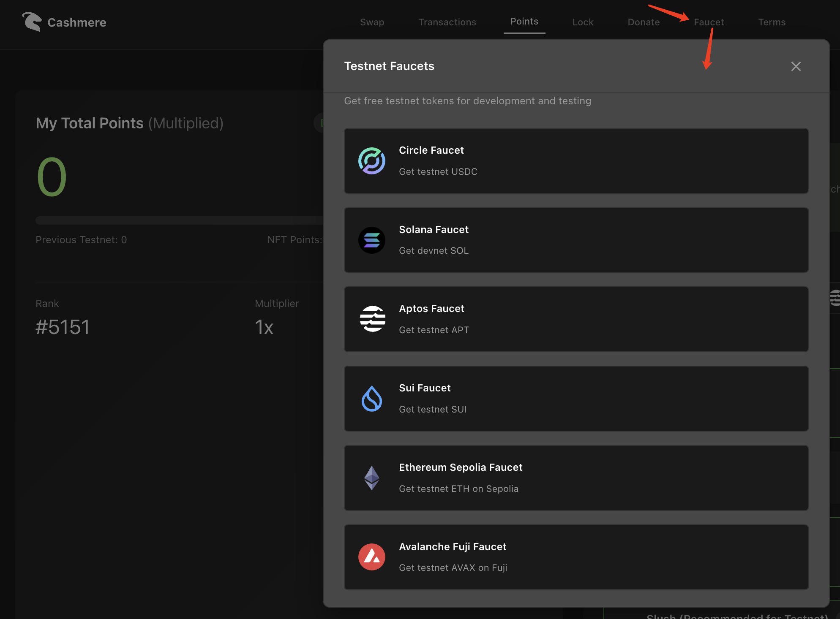Open the Swap page
This screenshot has height=619, width=840.
(372, 22)
